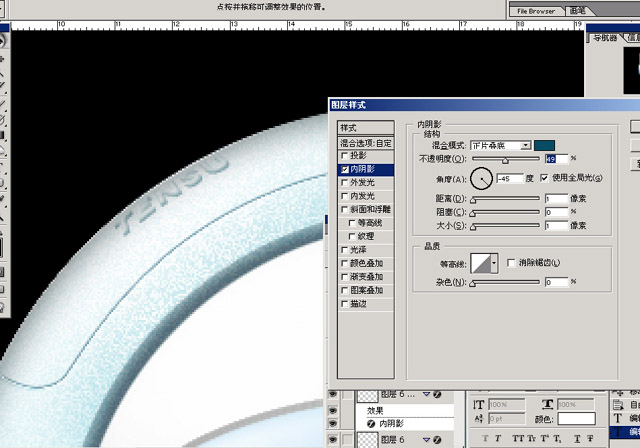Click the baseline shift field showing 0 pt
Screen dimensions: 640x448
pyautogui.click(x=507, y=419)
